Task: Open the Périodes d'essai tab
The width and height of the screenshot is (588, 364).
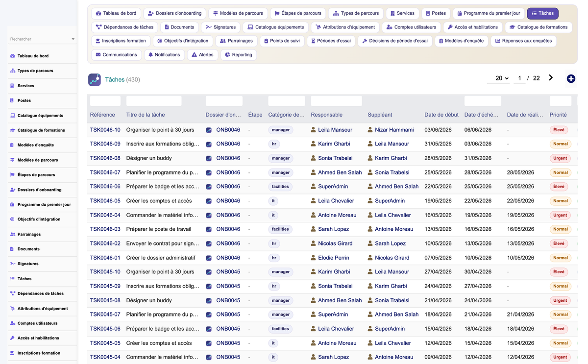Action: pyautogui.click(x=331, y=41)
